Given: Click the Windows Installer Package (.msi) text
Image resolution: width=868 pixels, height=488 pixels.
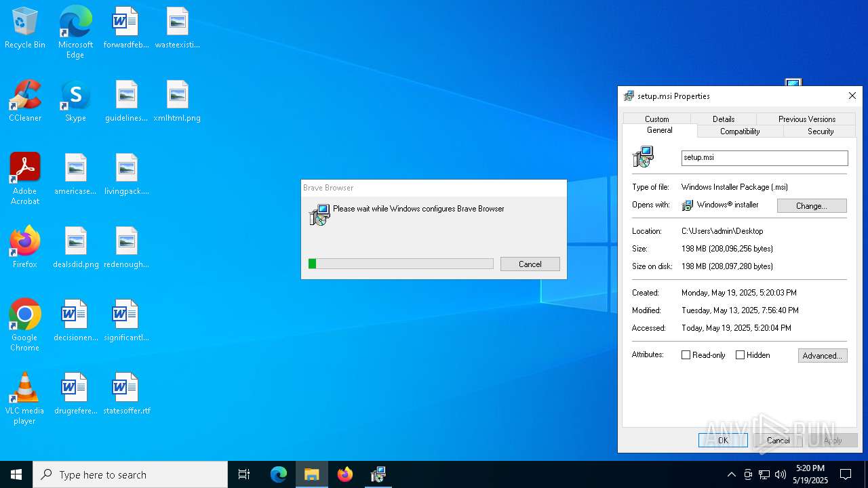Looking at the screenshot, I should pos(734,187).
